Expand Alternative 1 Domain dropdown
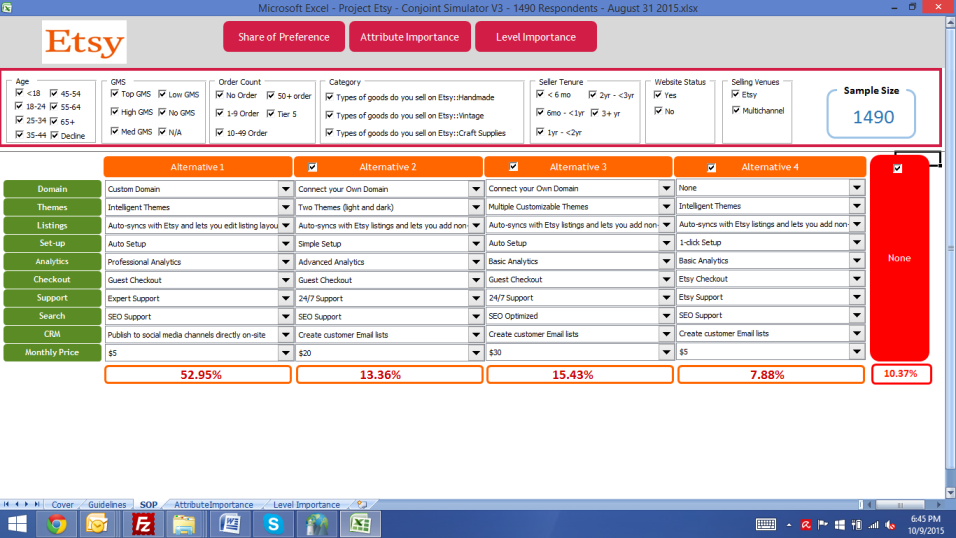956x538 pixels. [286, 188]
